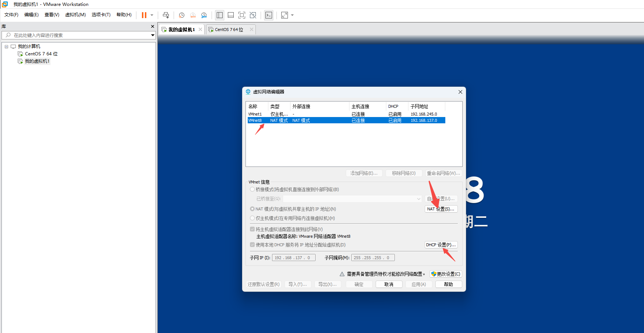The image size is (644, 333).
Task: Take a snapshot of the virtual machine
Action: point(181,15)
